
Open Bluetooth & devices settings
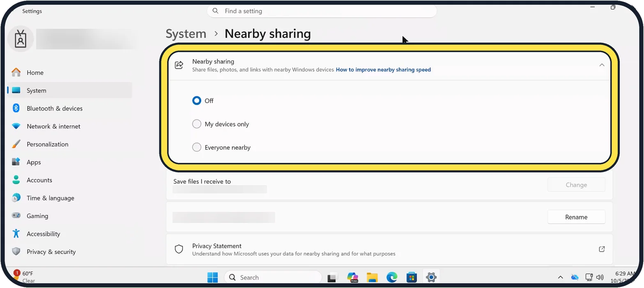tap(69, 108)
